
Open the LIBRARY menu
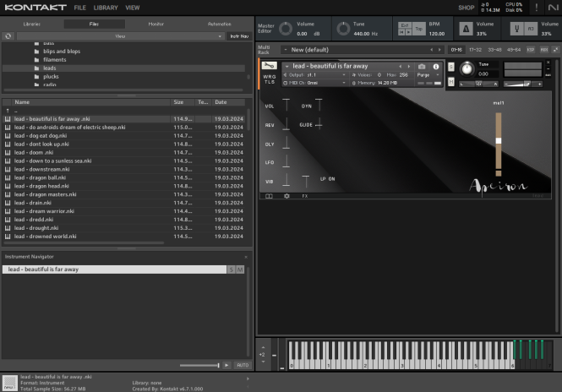click(x=106, y=8)
